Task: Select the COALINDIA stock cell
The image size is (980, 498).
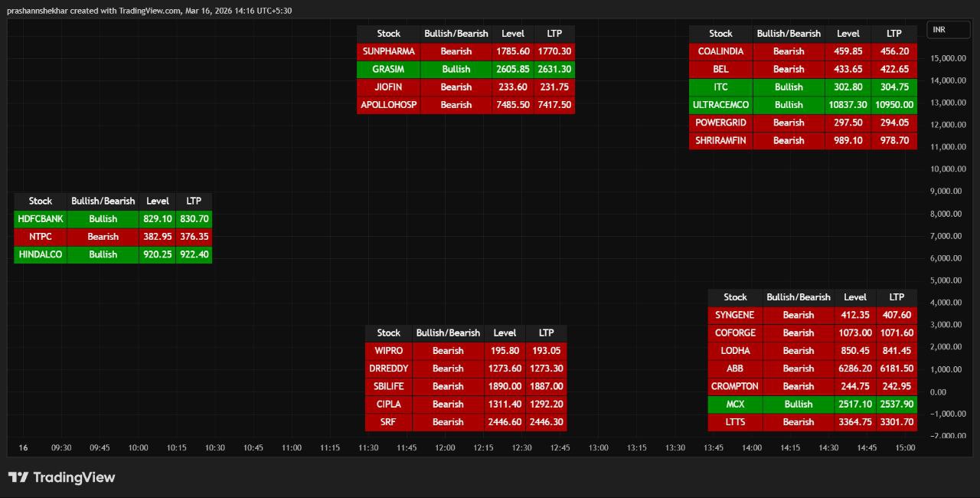Action: pyautogui.click(x=720, y=51)
